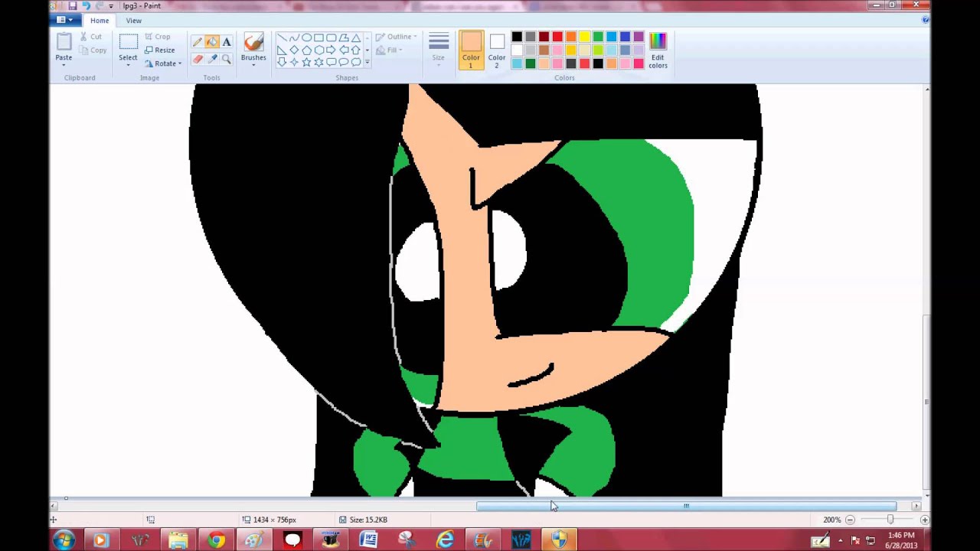Expand the Shapes gallery more arrow
The height and width of the screenshot is (551, 980).
tap(367, 62)
